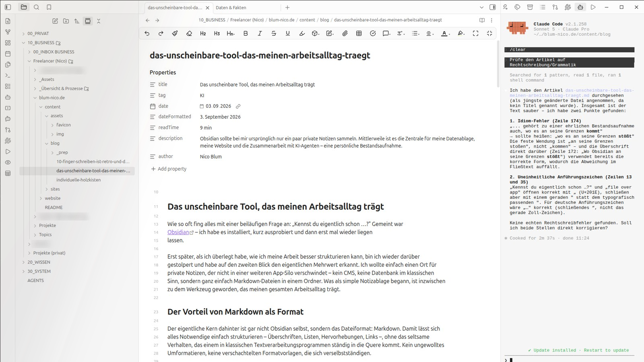Switch to the Daten & Fakten tab
The height and width of the screenshot is (362, 644).
tap(231, 8)
